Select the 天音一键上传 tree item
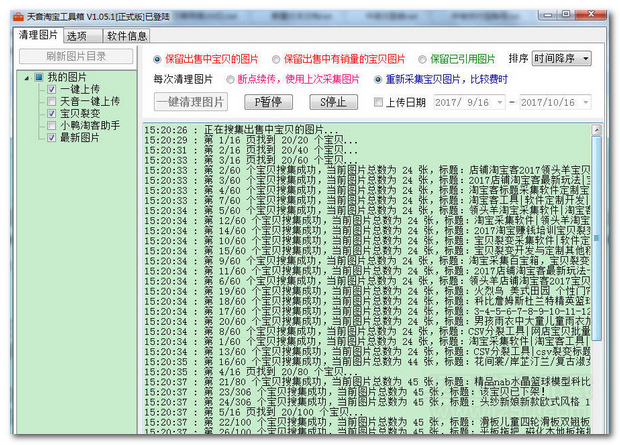The image size is (620, 445). [90, 102]
